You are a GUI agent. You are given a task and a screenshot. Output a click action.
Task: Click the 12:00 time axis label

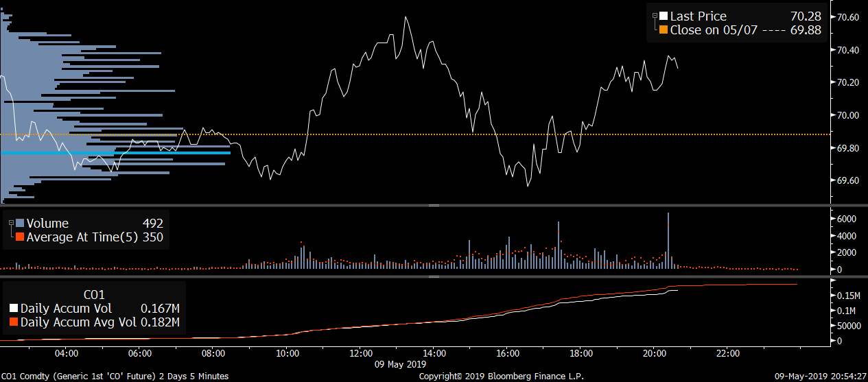[x=360, y=354]
